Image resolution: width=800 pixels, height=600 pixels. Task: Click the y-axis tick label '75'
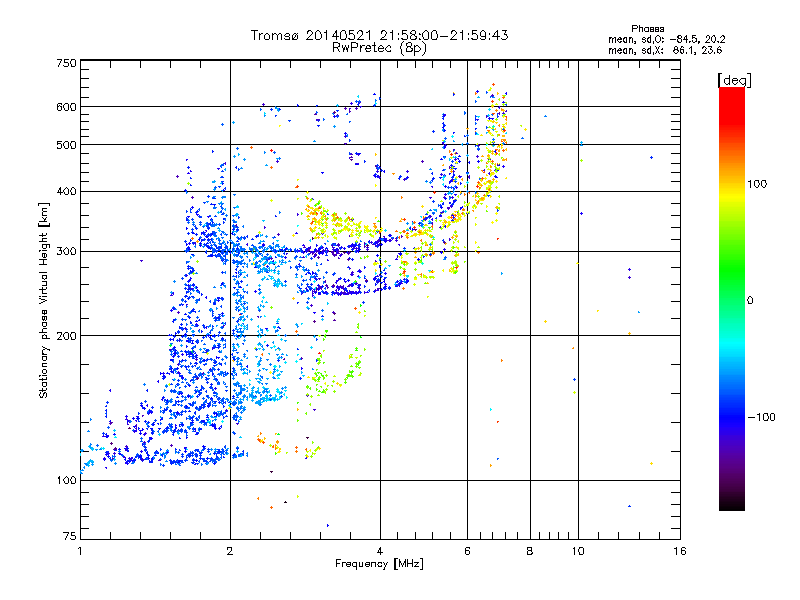70,536
